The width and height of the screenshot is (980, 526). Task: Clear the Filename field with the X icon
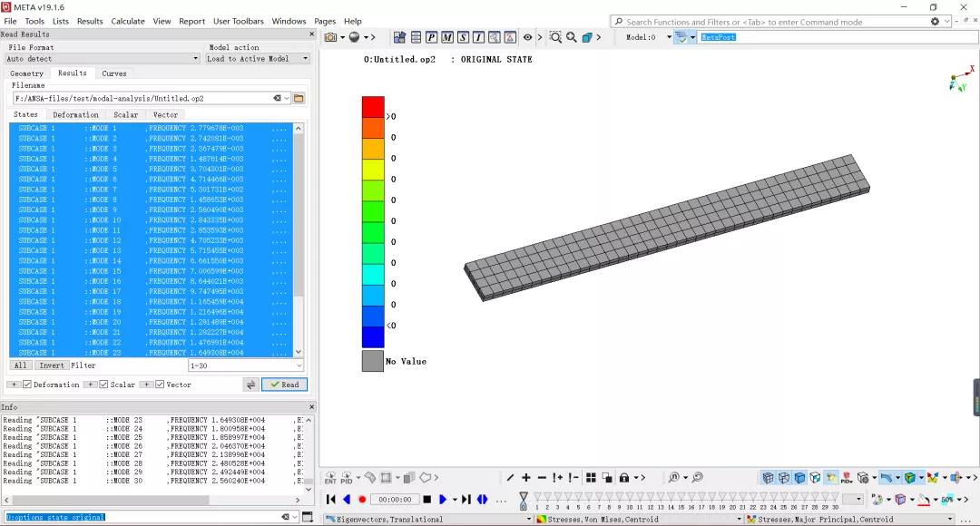[x=277, y=98]
